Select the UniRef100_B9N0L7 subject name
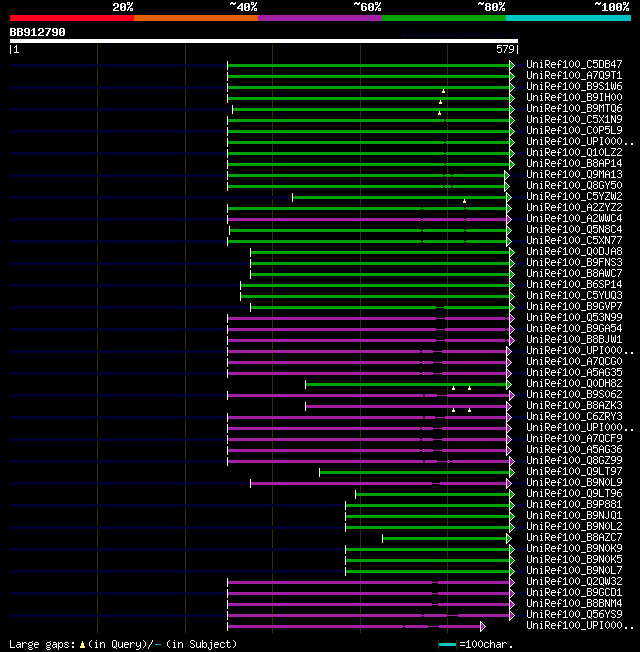This screenshot has height=652, width=640. (x=574, y=570)
